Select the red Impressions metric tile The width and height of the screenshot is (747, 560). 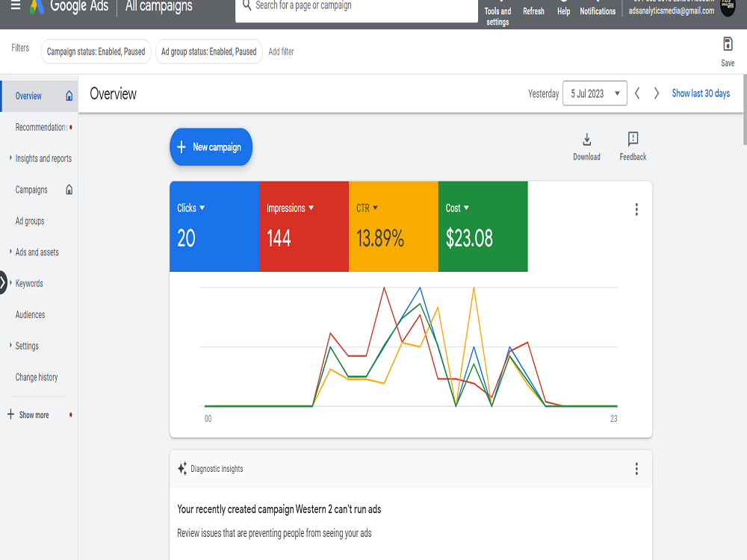coord(304,227)
